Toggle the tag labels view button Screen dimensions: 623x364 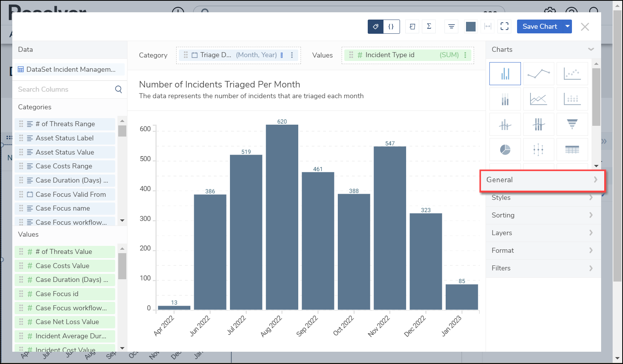click(x=375, y=26)
